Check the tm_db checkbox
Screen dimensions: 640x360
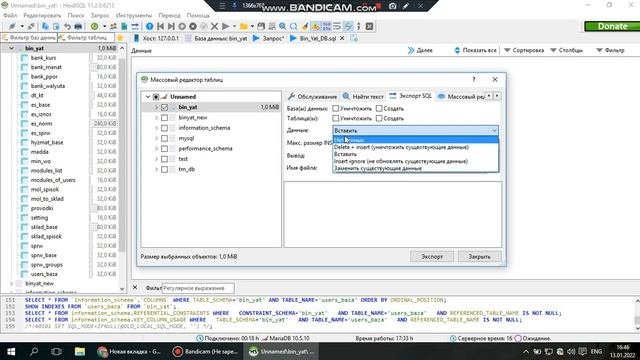(164, 169)
